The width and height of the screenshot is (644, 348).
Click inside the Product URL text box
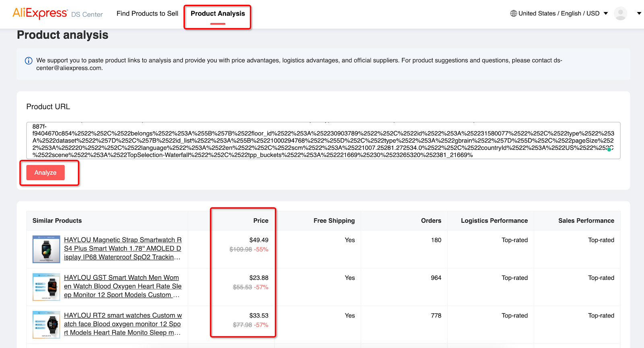(323, 141)
